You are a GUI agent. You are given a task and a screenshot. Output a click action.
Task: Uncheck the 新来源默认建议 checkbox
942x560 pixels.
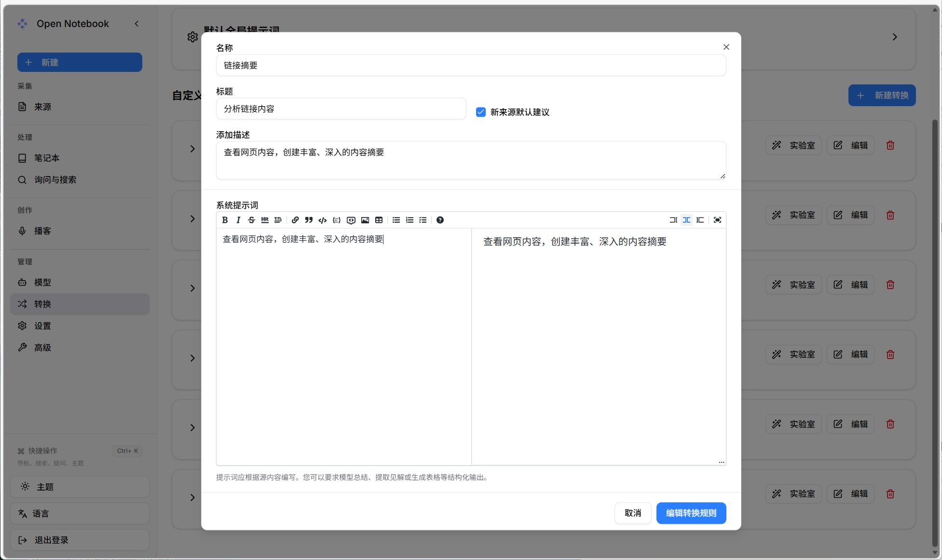(x=481, y=112)
